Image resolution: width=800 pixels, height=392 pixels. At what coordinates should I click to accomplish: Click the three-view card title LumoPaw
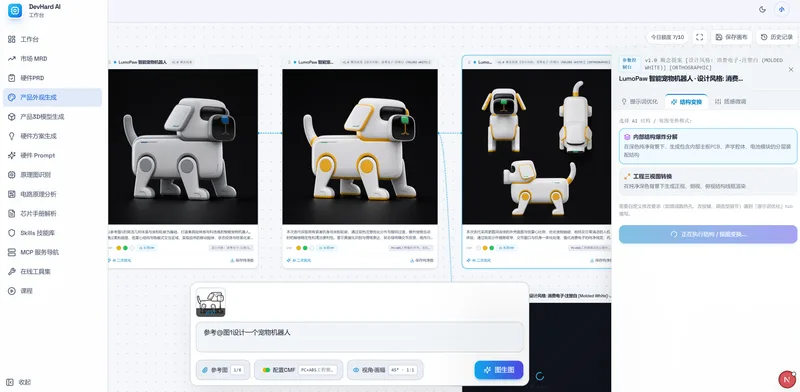(485, 62)
